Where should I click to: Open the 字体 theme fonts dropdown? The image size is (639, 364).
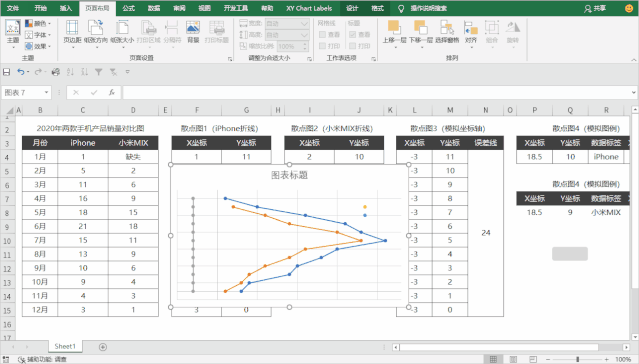click(38, 35)
